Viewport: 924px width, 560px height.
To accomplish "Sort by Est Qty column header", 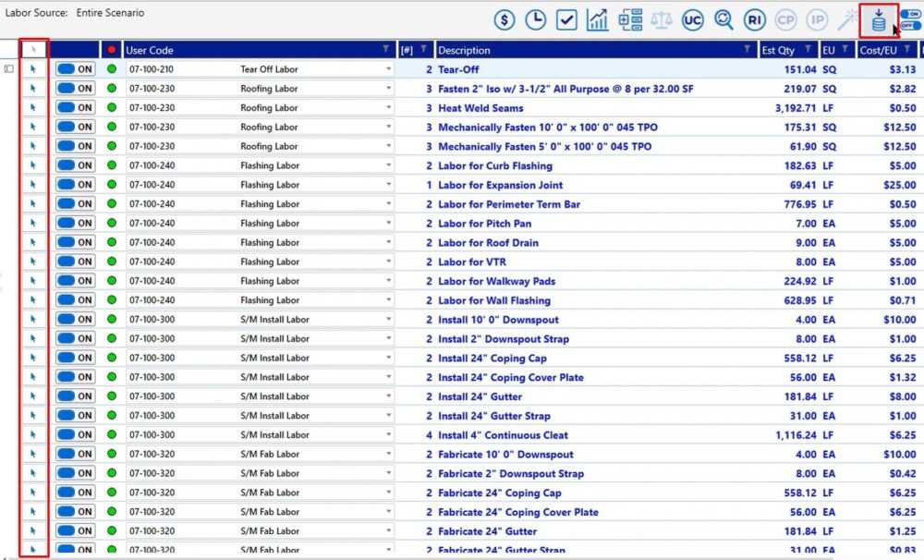I will [780, 50].
